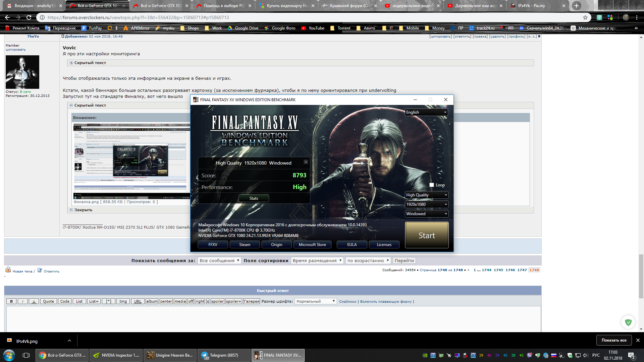Viewport: 644px width, 362px height.
Task: Open NVIDIA Inspector from the taskbar
Action: [117, 355]
